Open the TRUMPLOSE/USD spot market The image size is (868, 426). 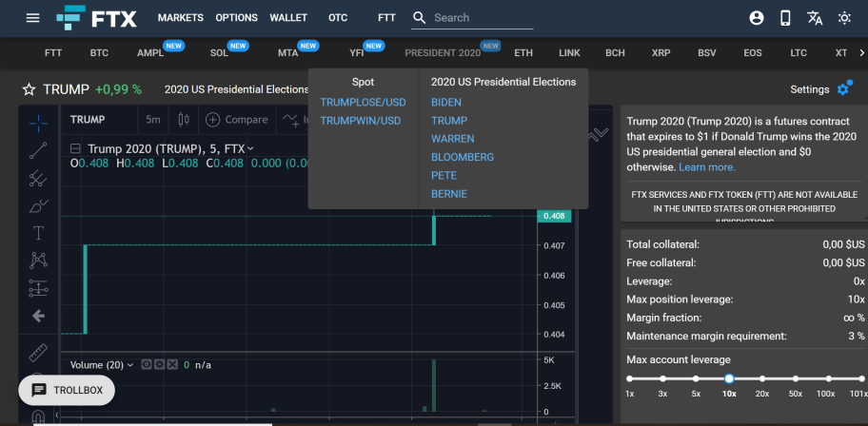point(363,103)
